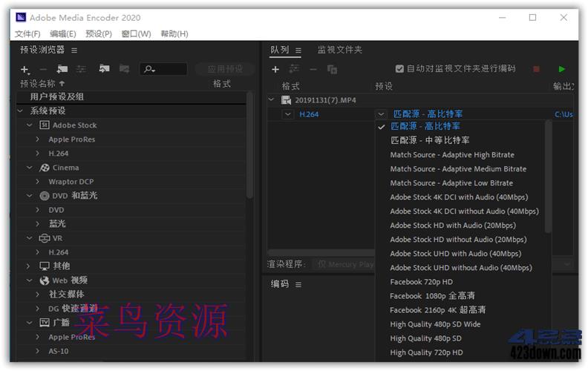Select High Quality 480p SD Wide preset

click(x=435, y=324)
